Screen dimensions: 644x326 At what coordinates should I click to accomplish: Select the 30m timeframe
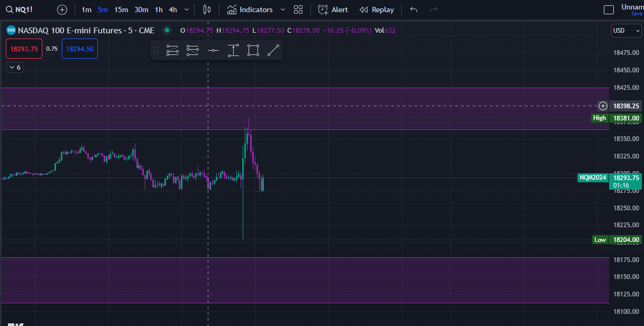tap(142, 10)
